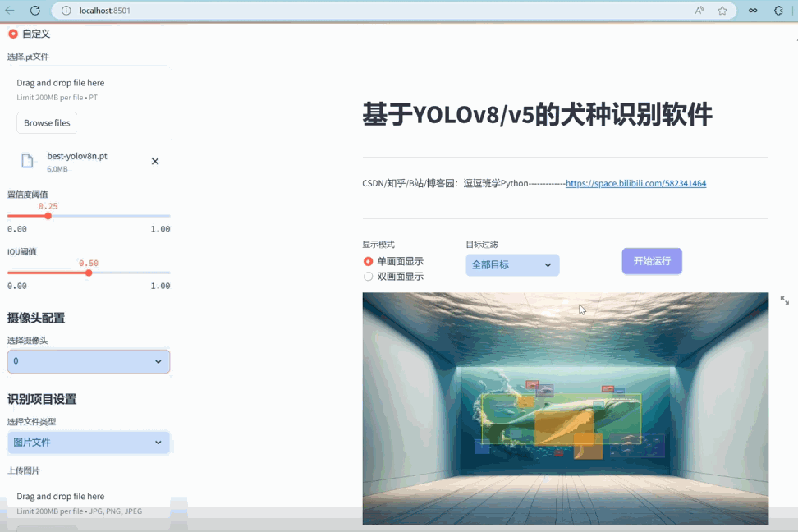
Task: Click the infinity icon near the address bar
Action: (x=753, y=11)
